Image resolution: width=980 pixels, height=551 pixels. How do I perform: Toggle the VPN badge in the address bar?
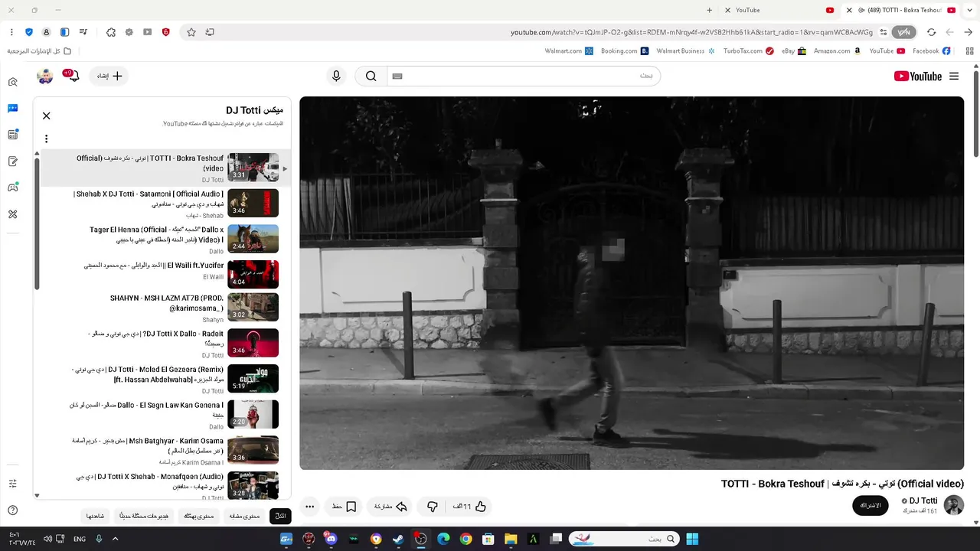[x=904, y=32]
